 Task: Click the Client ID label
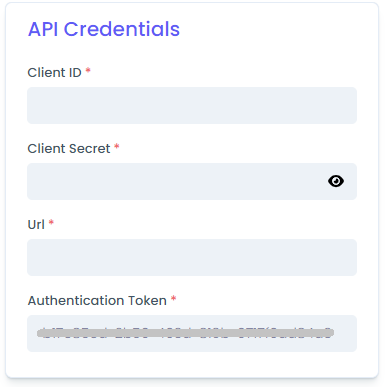pyautogui.click(x=54, y=72)
